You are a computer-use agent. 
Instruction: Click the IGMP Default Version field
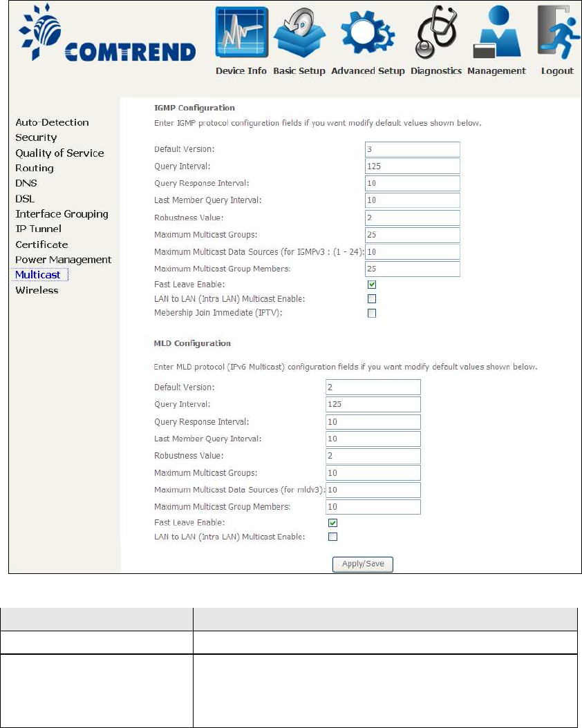point(413,149)
